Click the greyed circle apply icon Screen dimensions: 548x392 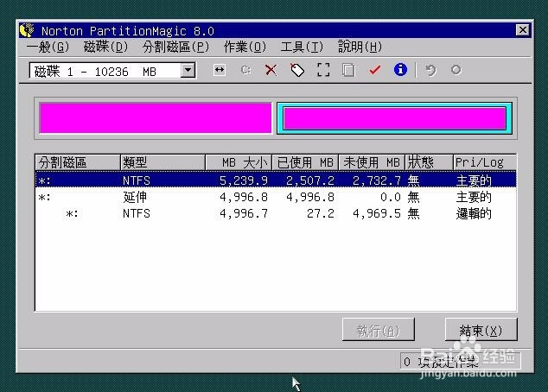(456, 70)
